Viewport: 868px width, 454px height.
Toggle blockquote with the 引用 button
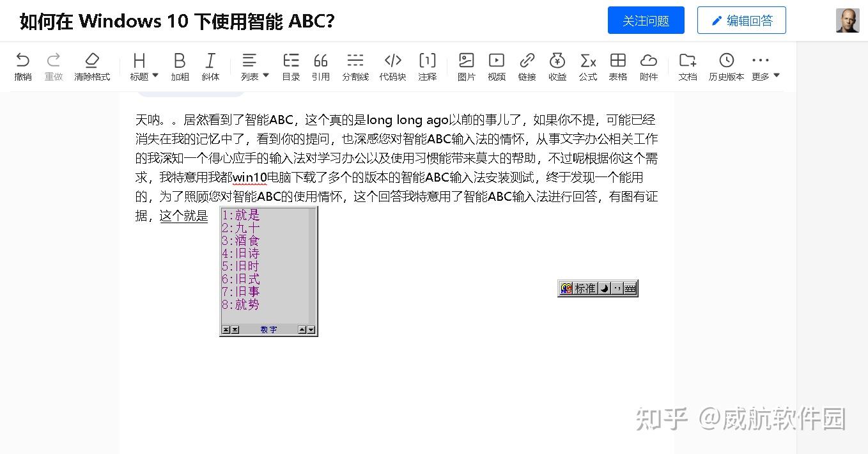[x=321, y=67]
